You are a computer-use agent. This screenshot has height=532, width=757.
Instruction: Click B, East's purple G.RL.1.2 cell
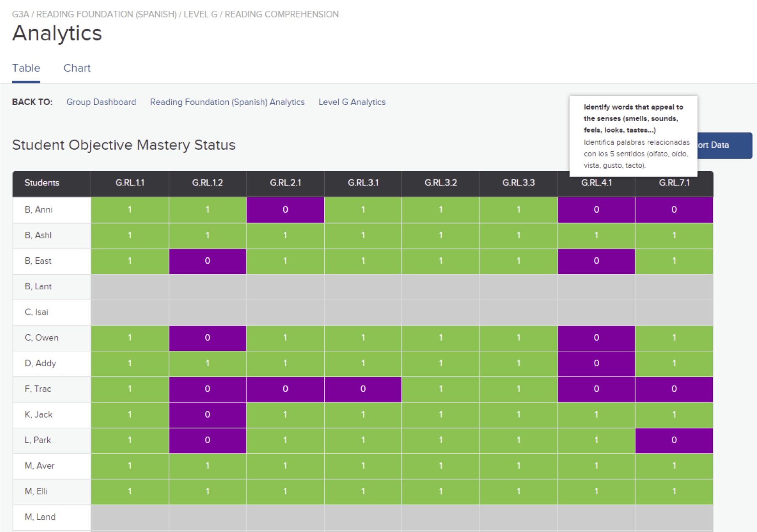[207, 261]
